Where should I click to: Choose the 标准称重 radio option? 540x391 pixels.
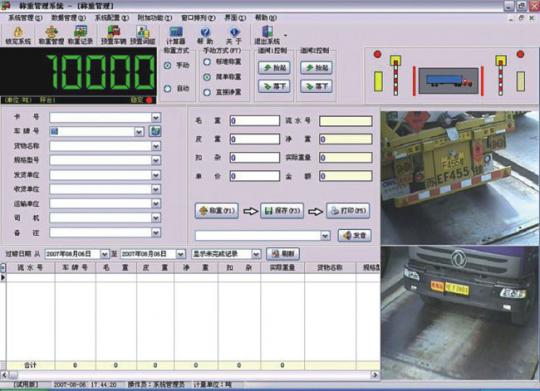pyautogui.click(x=207, y=62)
